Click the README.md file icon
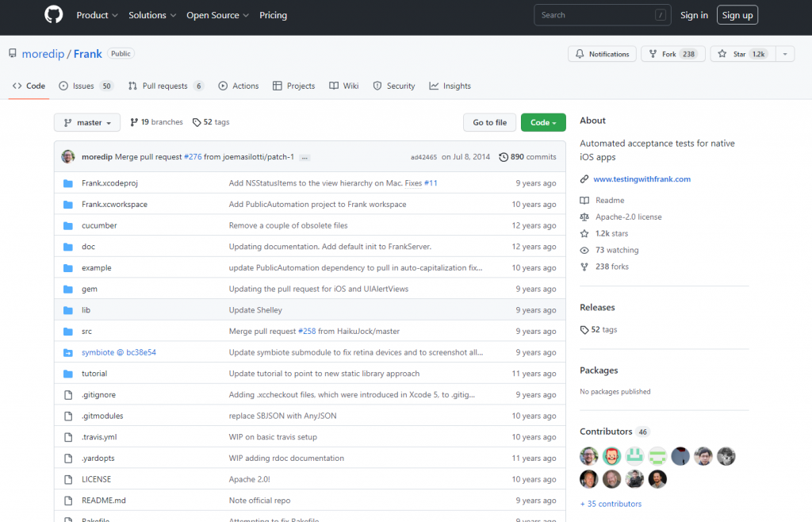 click(x=68, y=501)
